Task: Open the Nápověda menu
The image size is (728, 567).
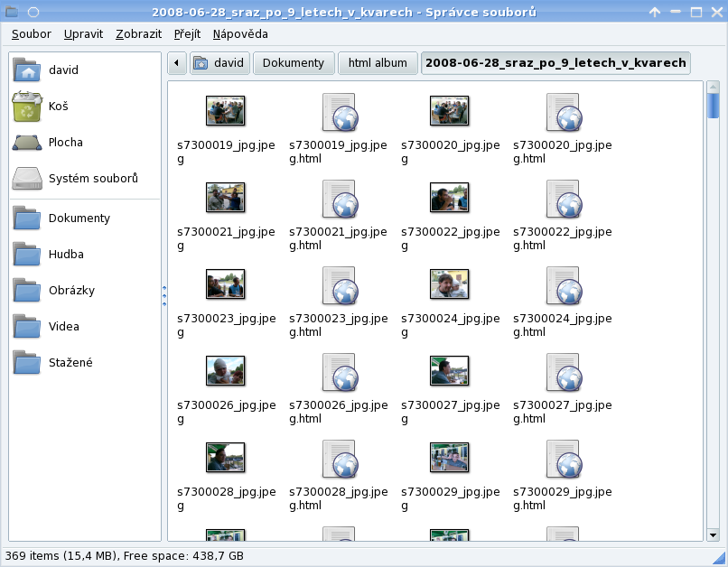Action: tap(240, 34)
